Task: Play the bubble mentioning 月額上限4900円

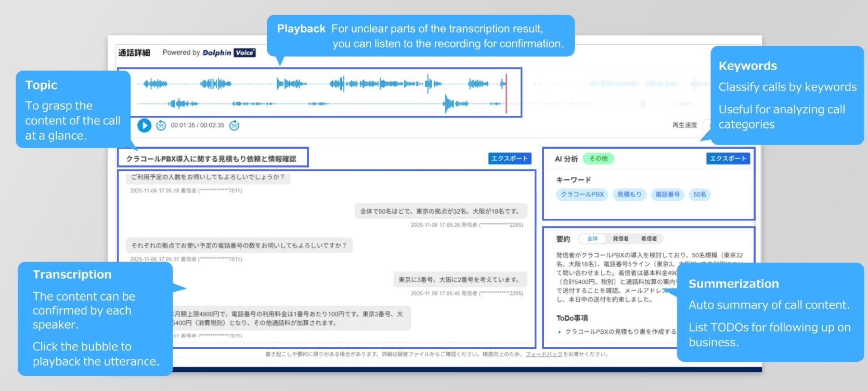Action: pos(292,318)
